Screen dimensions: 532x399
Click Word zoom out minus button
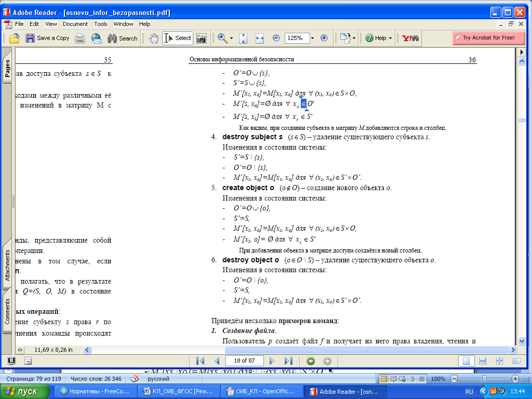pyautogui.click(x=454, y=379)
